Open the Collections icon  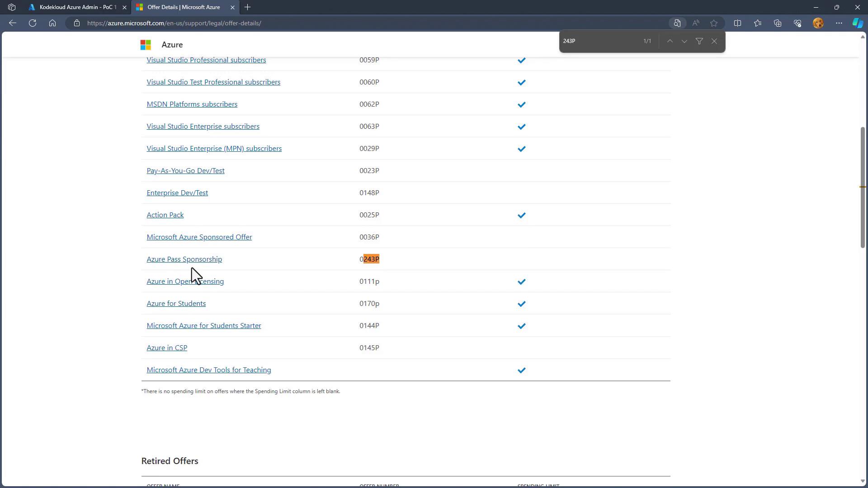coord(778,23)
